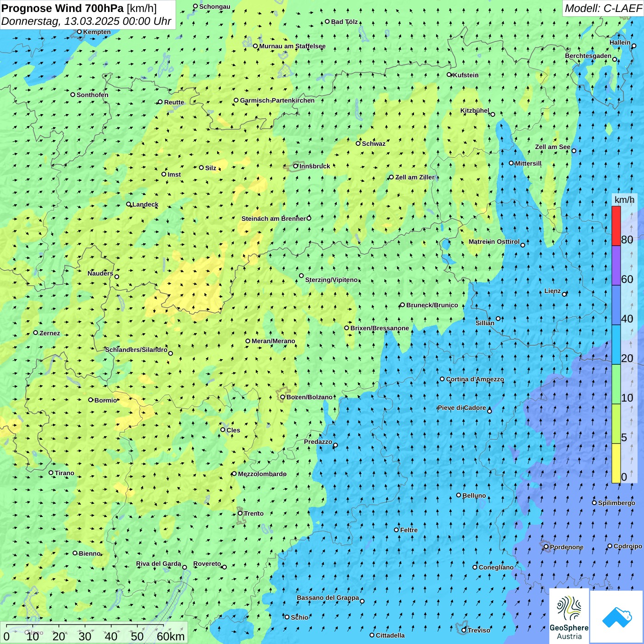Viewport: 644px width, 644px height.
Task: Click the Zernez city marker
Action: pyautogui.click(x=36, y=333)
